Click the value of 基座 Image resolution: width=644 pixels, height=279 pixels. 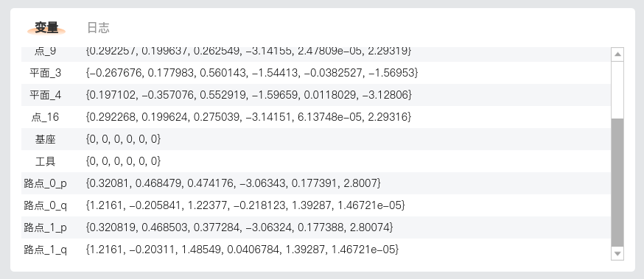click(123, 140)
